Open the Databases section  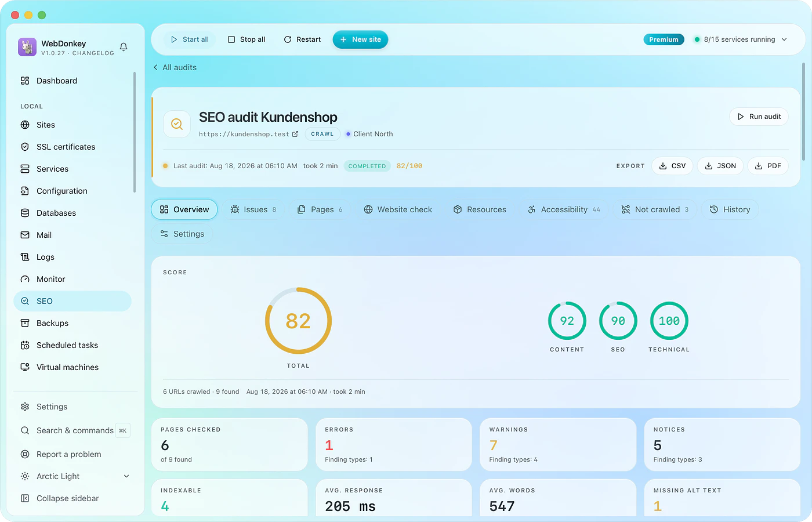72,213
